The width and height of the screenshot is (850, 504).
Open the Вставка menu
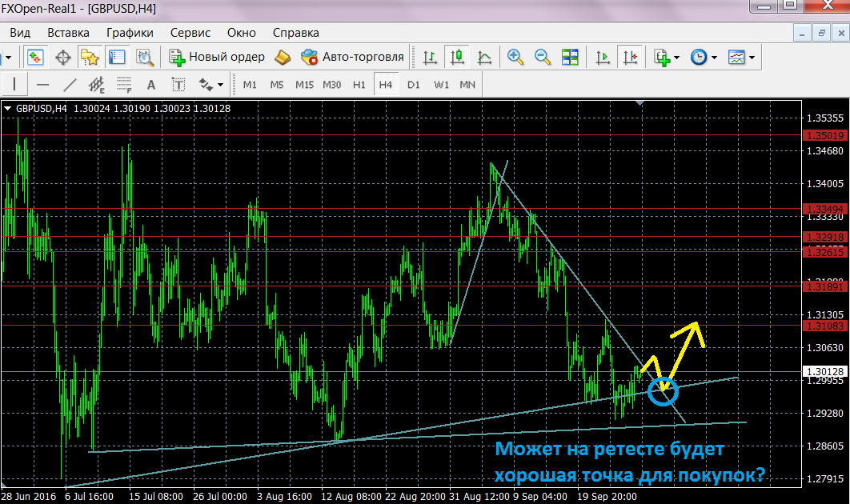(68, 33)
